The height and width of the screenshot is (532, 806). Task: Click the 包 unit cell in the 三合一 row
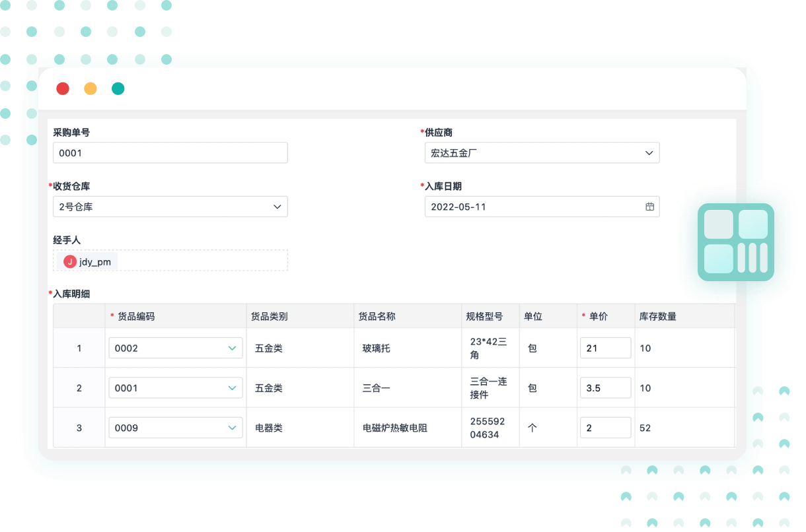548,388
